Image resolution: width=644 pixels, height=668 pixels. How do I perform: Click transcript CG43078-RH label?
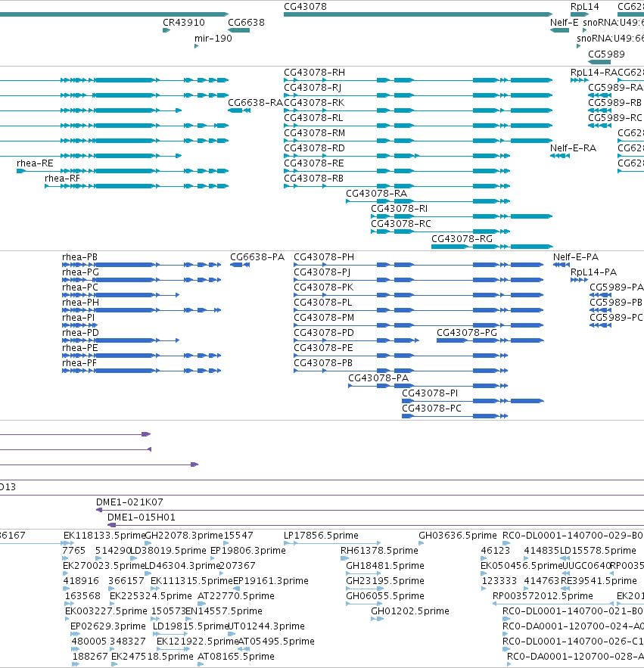(315, 73)
